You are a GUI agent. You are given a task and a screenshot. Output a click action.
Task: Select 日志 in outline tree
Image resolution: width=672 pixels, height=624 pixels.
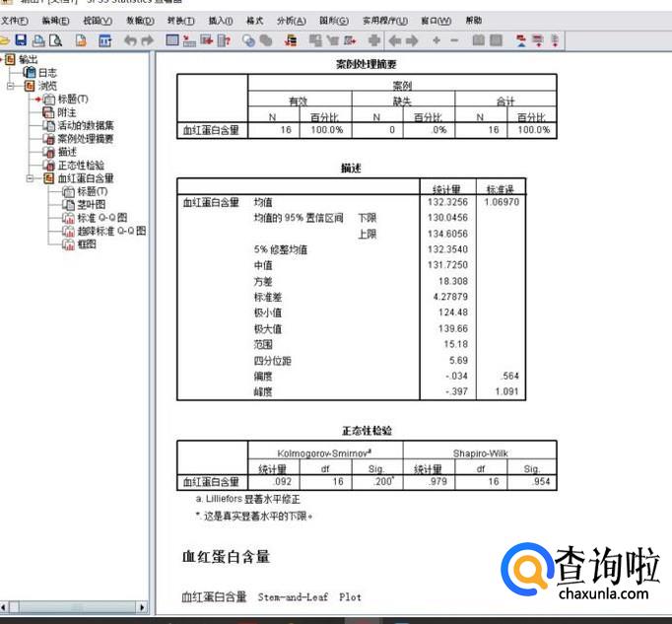[x=47, y=73]
